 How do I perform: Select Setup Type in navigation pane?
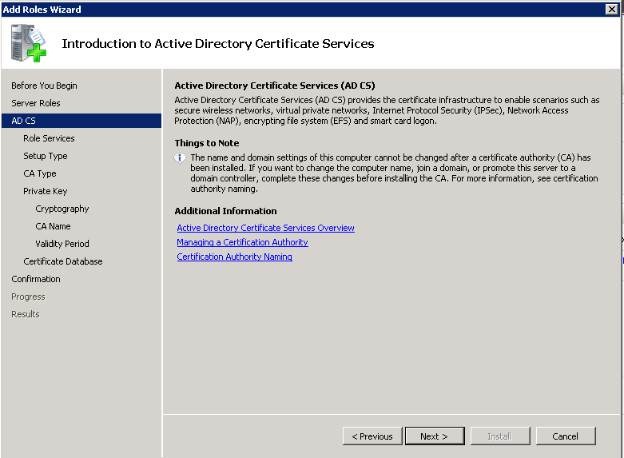coord(45,156)
